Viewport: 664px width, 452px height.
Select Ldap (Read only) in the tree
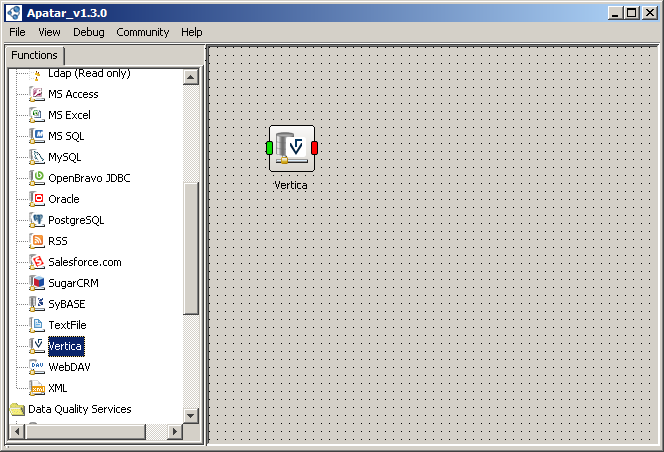[89, 74]
